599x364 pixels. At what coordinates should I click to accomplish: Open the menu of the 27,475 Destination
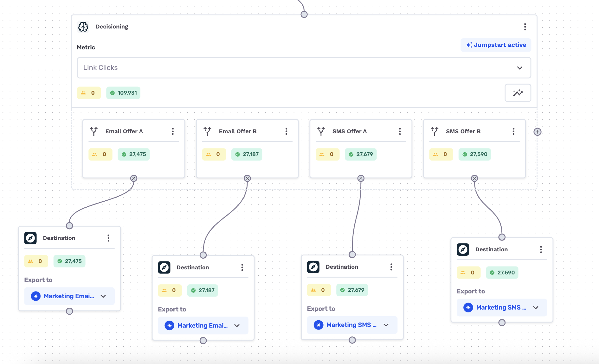[108, 238]
